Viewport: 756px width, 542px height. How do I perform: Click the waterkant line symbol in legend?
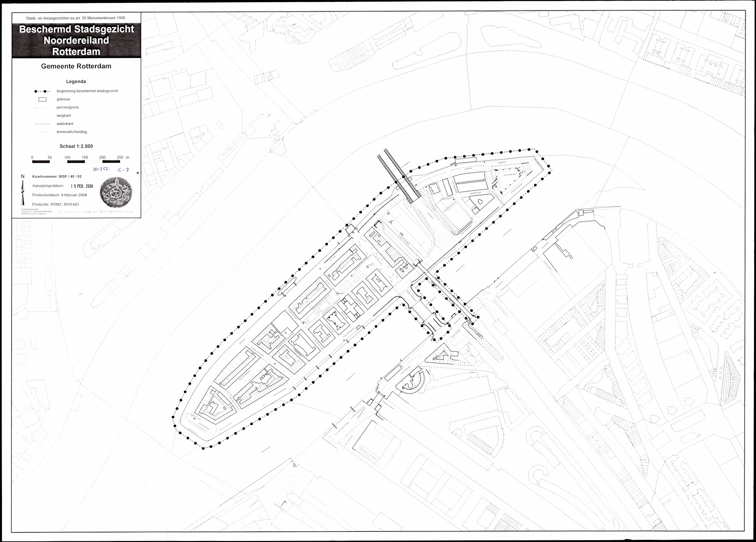tap(42, 124)
